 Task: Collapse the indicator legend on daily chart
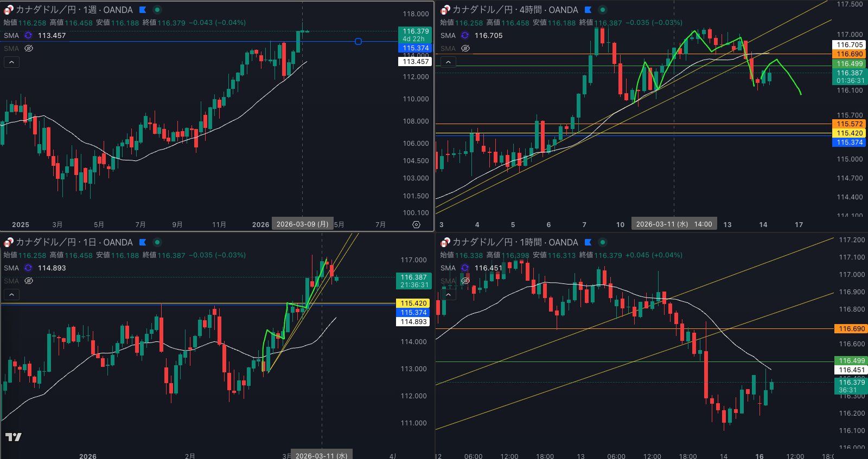pos(11,294)
